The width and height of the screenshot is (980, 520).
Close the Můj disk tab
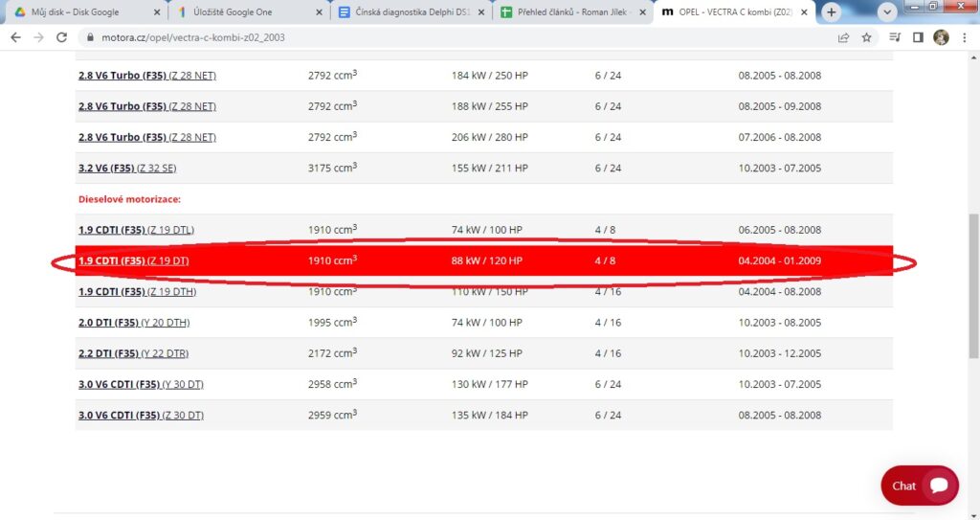point(157,11)
